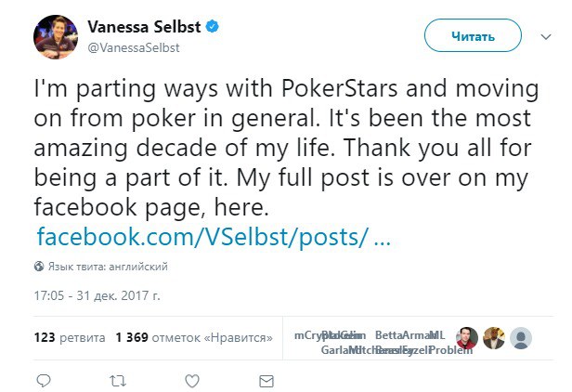Click the blue verified badge

tap(213, 27)
